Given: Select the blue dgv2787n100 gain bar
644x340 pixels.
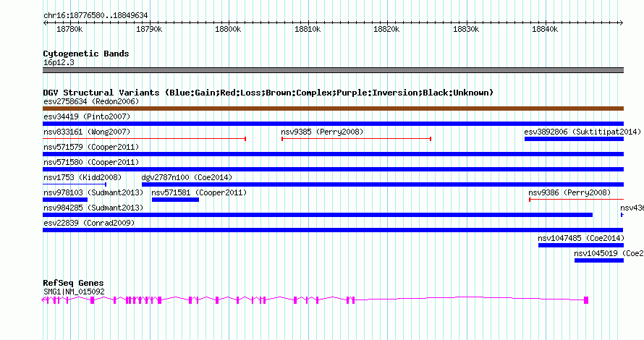Looking at the screenshot, I should 383,184.
